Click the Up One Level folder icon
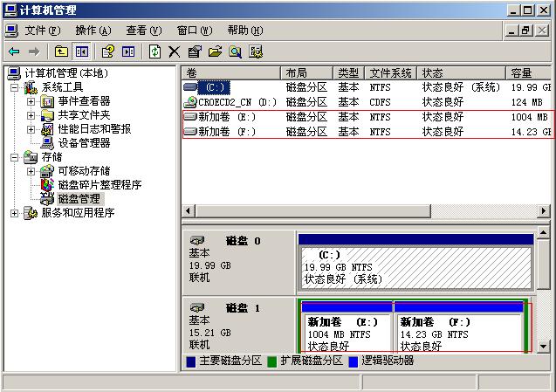The width and height of the screenshot is (556, 392). point(61,52)
